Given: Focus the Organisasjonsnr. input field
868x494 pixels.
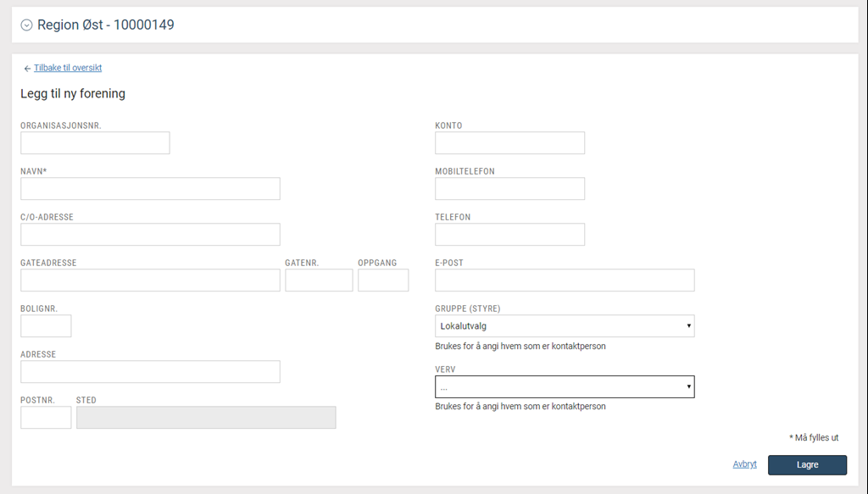Looking at the screenshot, I should tap(95, 142).
